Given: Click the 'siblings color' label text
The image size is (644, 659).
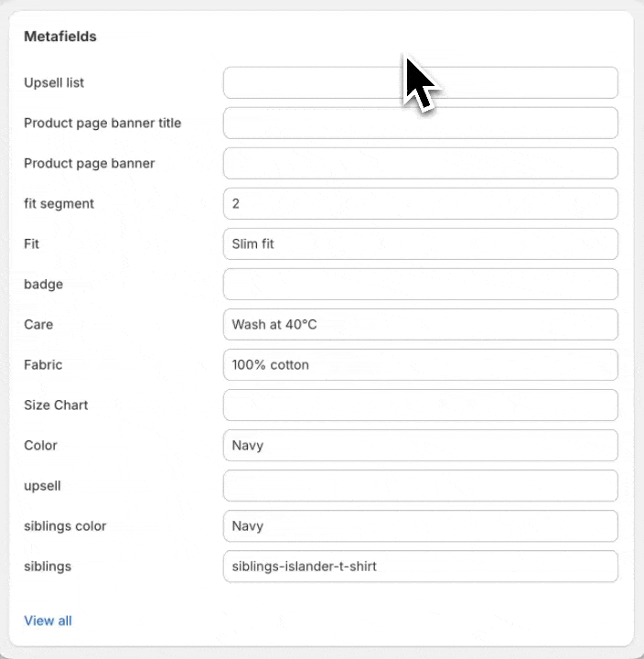Looking at the screenshot, I should tap(65, 525).
